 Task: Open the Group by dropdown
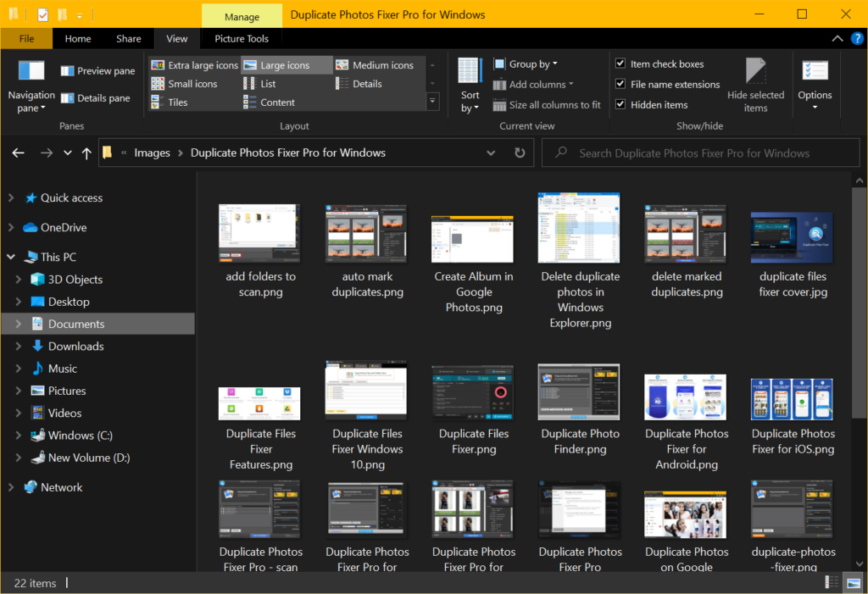tap(526, 64)
